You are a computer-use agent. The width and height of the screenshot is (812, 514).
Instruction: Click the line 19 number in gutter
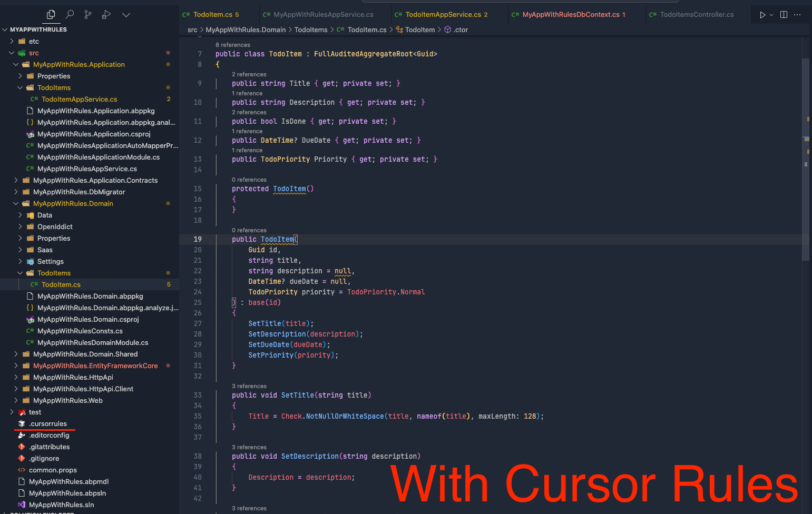(198, 239)
